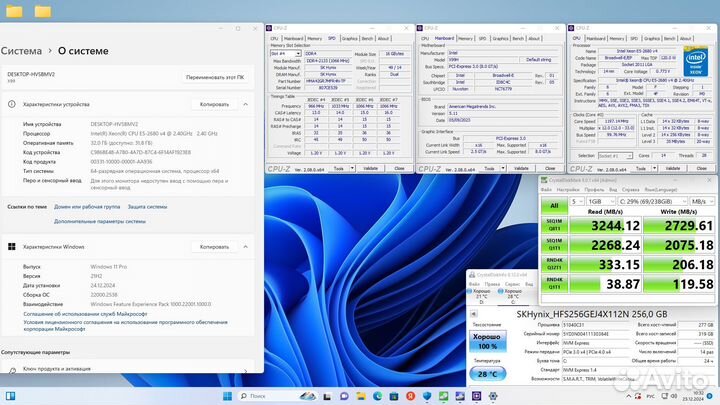Go to previous disk in CrystalDiskInfo

[473, 314]
